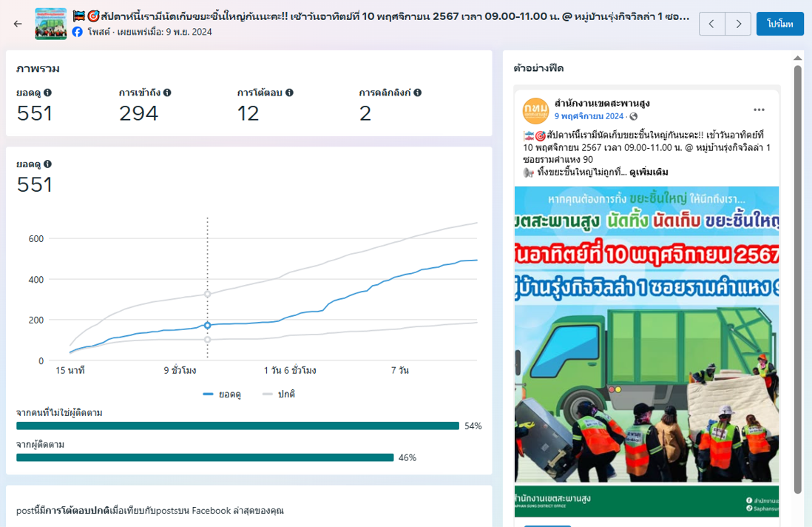The height and width of the screenshot is (527, 812).
Task: Click the 2 link clicks value
Action: pyautogui.click(x=365, y=113)
